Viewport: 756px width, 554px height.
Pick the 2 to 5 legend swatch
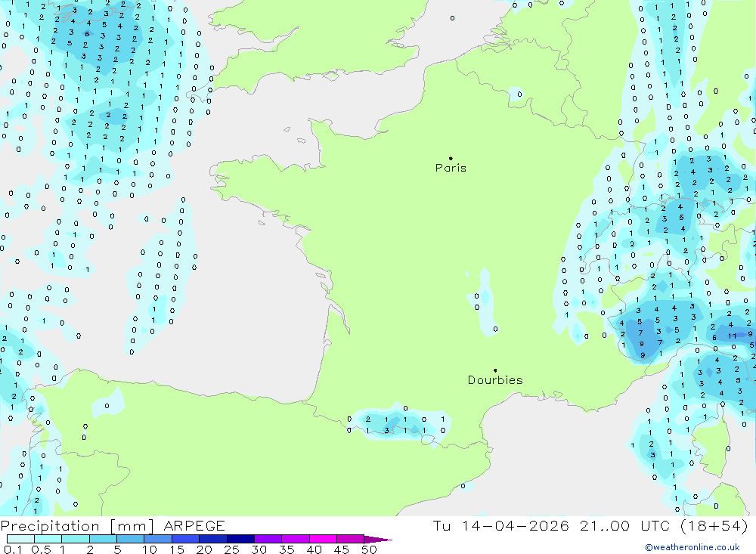(x=103, y=539)
